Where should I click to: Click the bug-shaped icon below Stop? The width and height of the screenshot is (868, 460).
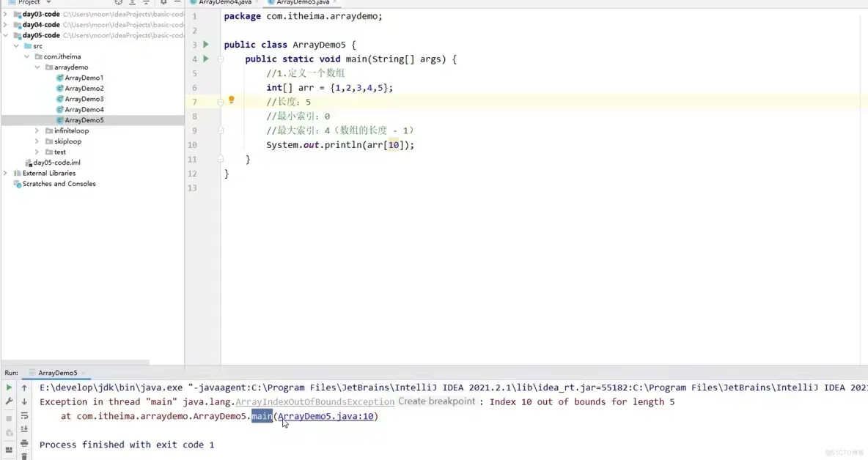(x=9, y=433)
